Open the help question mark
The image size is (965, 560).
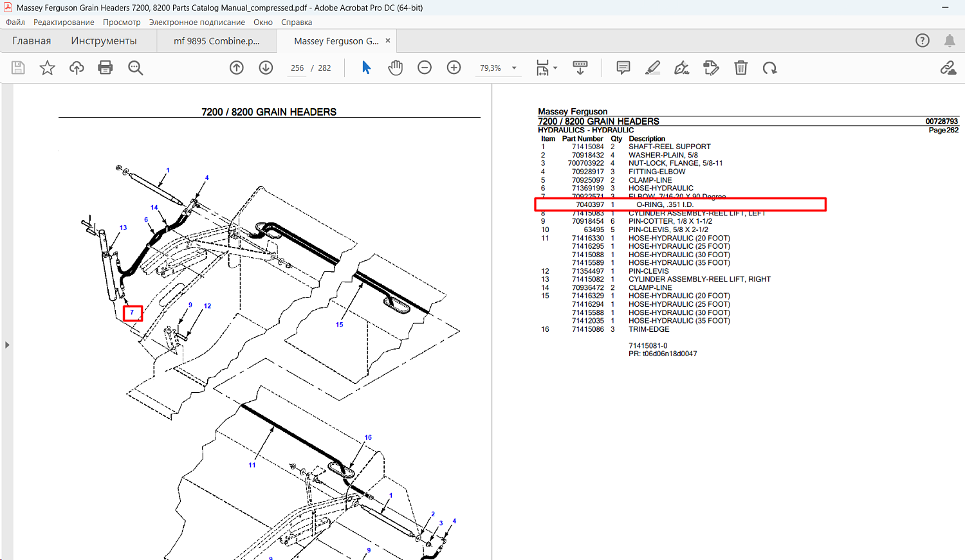pos(923,41)
